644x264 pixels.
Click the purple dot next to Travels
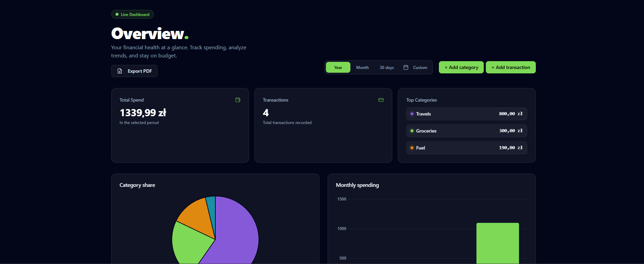click(x=412, y=114)
